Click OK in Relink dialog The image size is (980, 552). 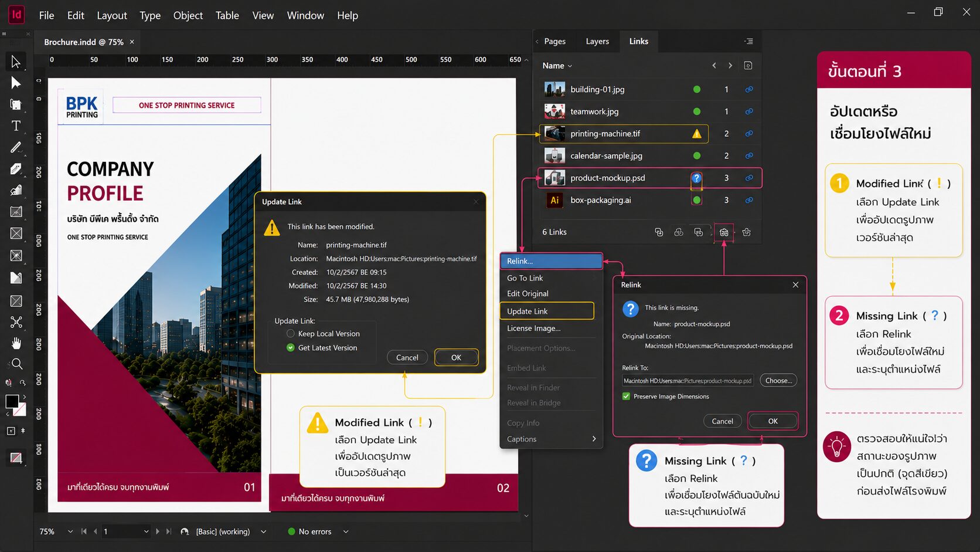(773, 421)
